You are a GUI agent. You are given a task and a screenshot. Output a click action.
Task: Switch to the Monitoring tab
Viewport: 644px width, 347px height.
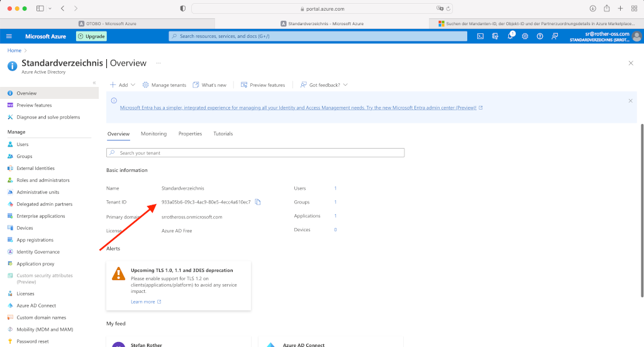point(153,134)
